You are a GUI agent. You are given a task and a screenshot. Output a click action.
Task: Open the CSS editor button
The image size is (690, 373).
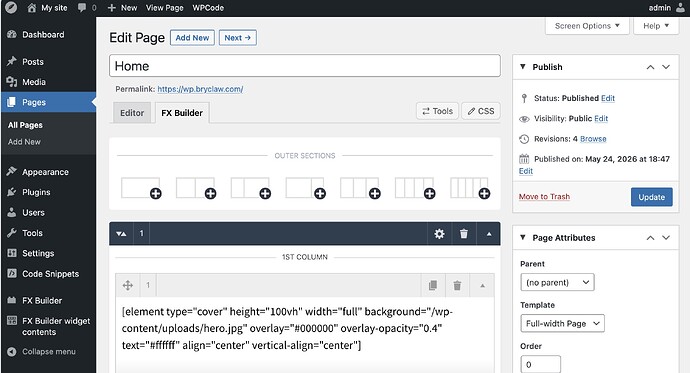(x=481, y=111)
